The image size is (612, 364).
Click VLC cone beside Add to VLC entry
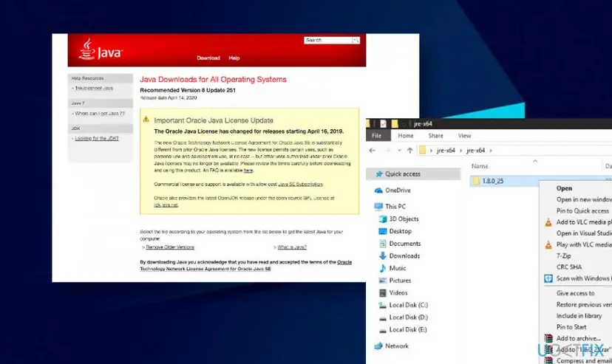pyautogui.click(x=548, y=222)
